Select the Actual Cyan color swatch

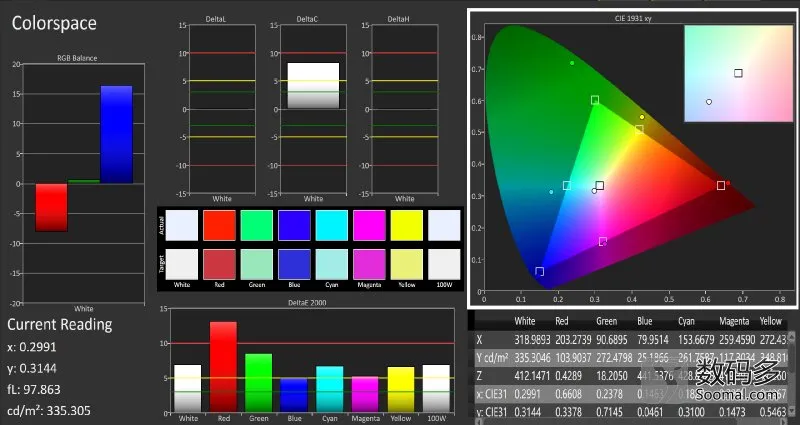(x=332, y=225)
